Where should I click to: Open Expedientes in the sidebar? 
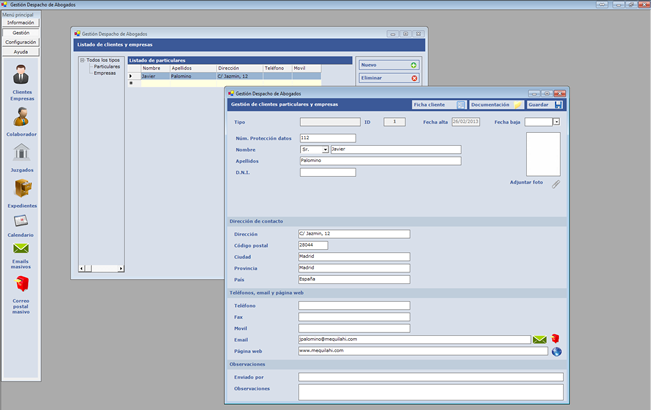coord(21,188)
